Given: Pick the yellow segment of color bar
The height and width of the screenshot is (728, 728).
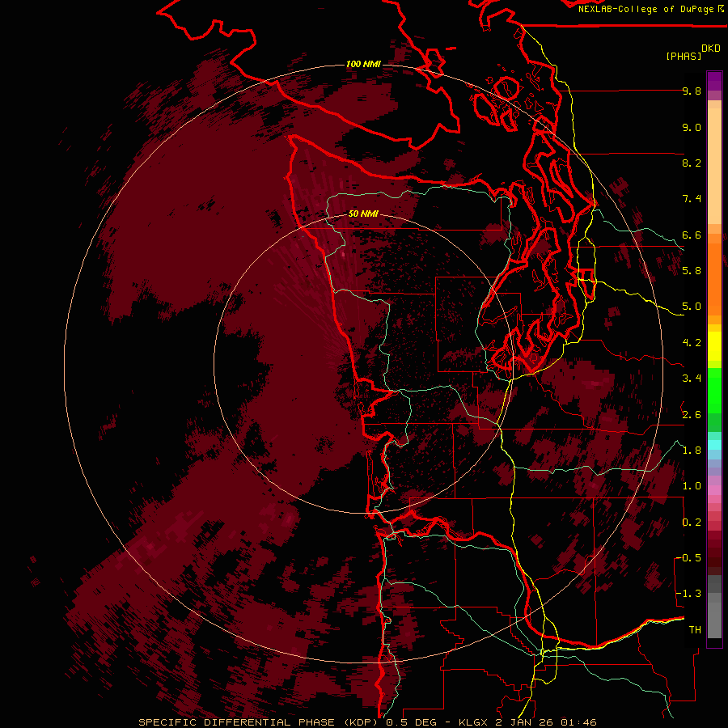Looking at the screenshot, I should (x=714, y=346).
